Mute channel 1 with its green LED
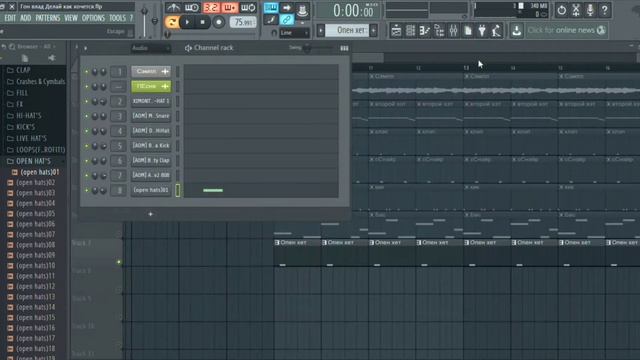Viewport: 640px width, 360px height. 87,72
